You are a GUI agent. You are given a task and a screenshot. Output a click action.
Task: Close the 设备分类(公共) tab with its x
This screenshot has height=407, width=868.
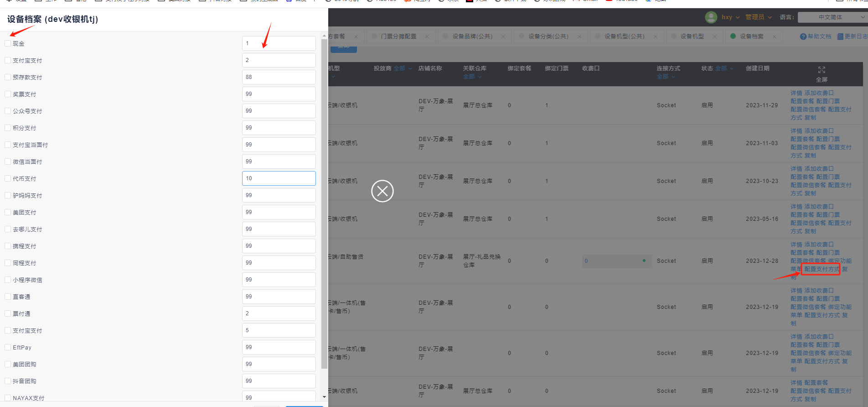click(x=579, y=37)
